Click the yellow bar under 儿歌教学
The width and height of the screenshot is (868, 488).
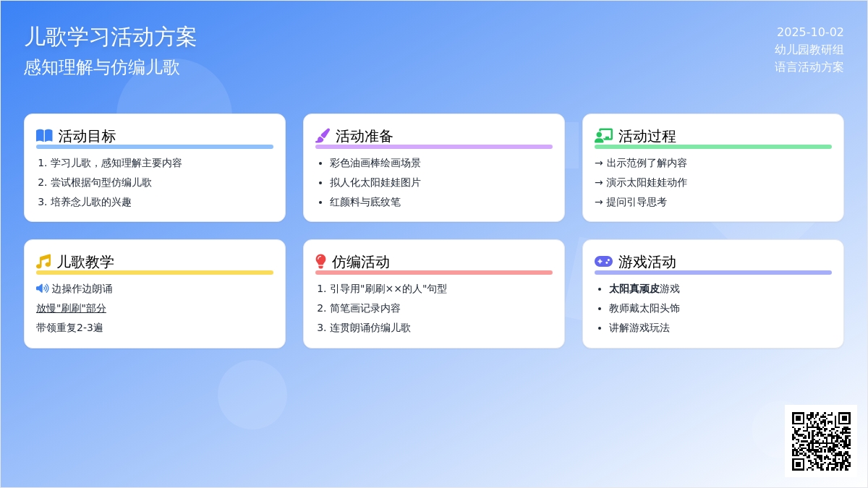pyautogui.click(x=155, y=273)
